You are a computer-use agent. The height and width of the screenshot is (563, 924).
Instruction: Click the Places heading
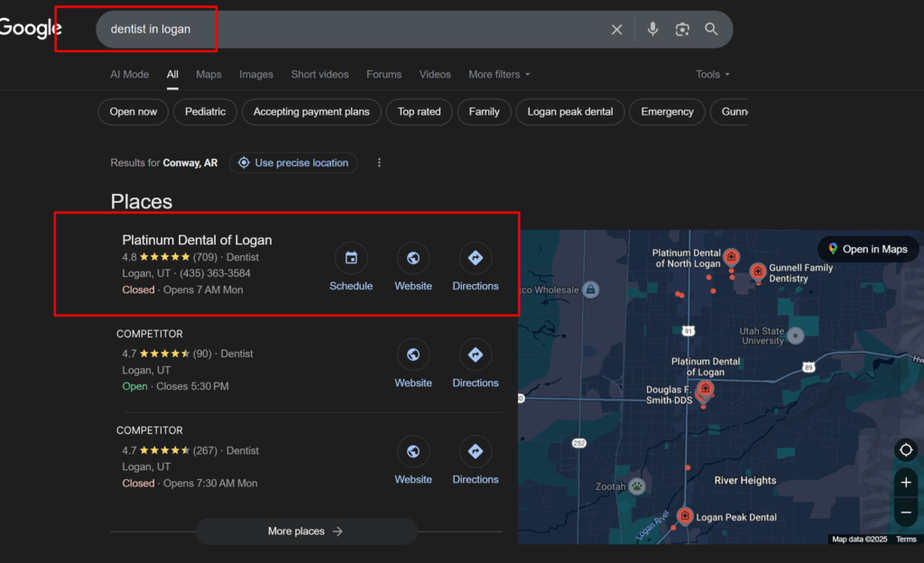[142, 201]
